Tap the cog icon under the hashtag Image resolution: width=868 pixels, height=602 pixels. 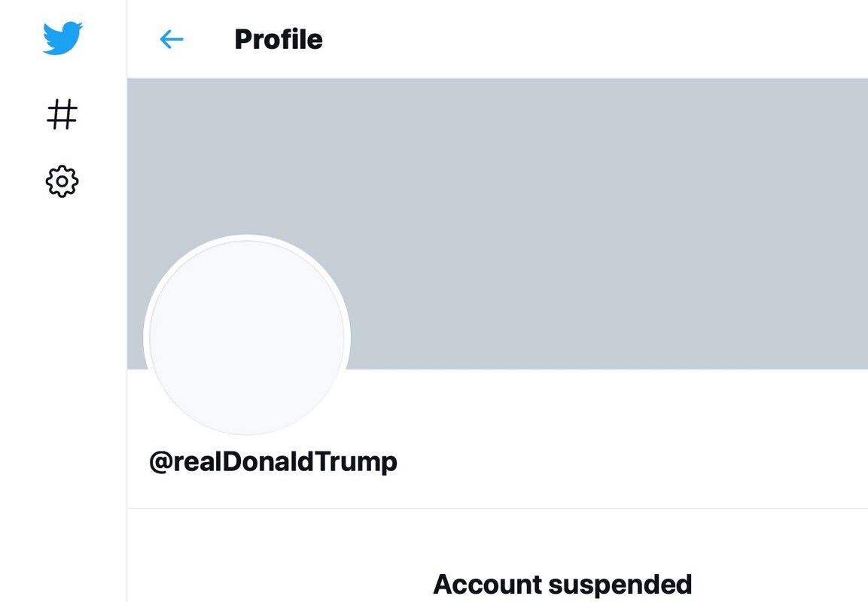click(x=62, y=181)
